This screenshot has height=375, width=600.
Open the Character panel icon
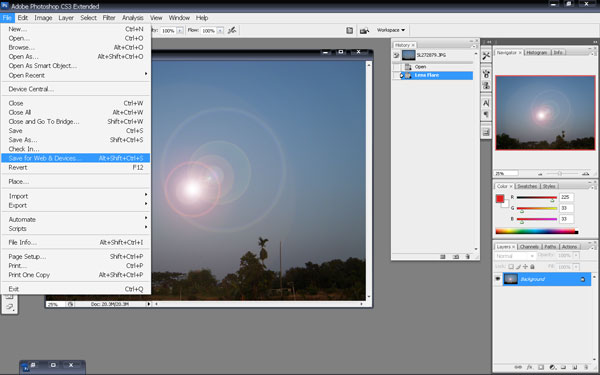[486, 103]
